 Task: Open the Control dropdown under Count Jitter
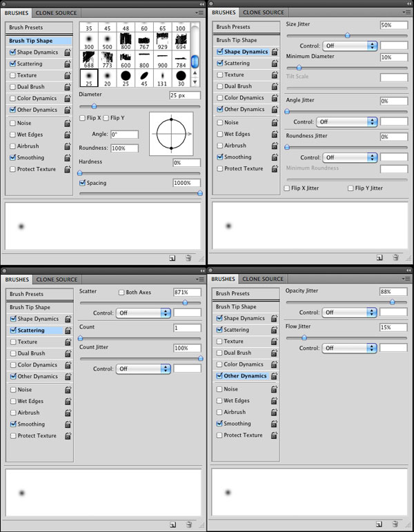(144, 368)
